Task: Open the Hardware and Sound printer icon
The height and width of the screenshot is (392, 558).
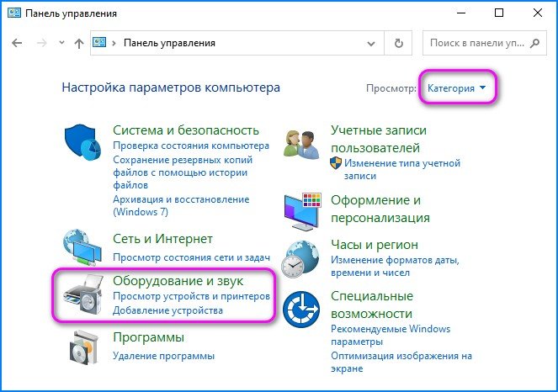Action: [x=83, y=295]
